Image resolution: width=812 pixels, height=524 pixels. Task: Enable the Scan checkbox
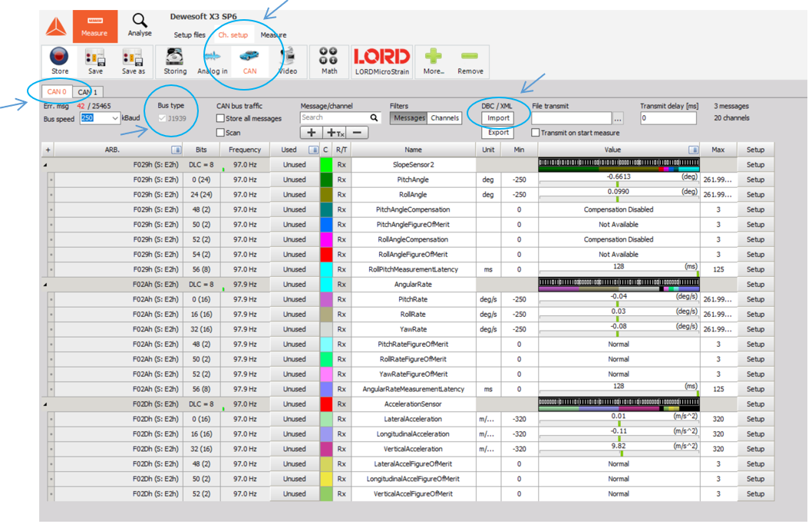point(220,133)
